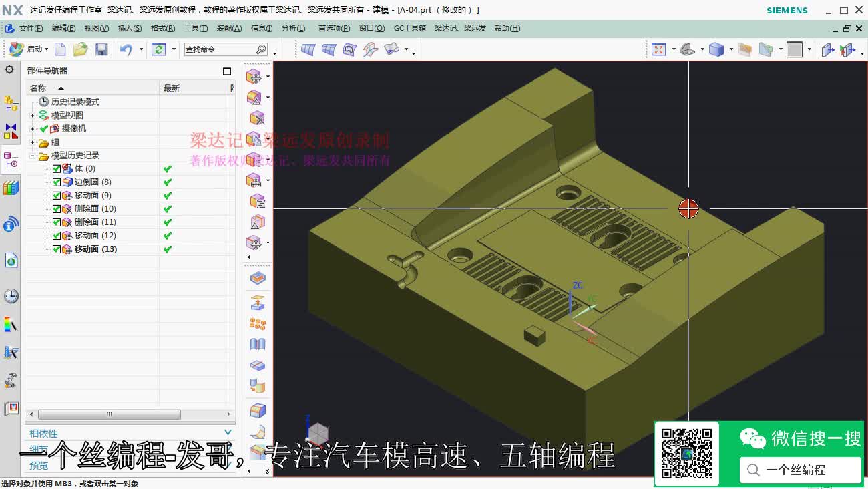Click the magnifier in the command finder
The image size is (868, 489).
pyautogui.click(x=261, y=49)
